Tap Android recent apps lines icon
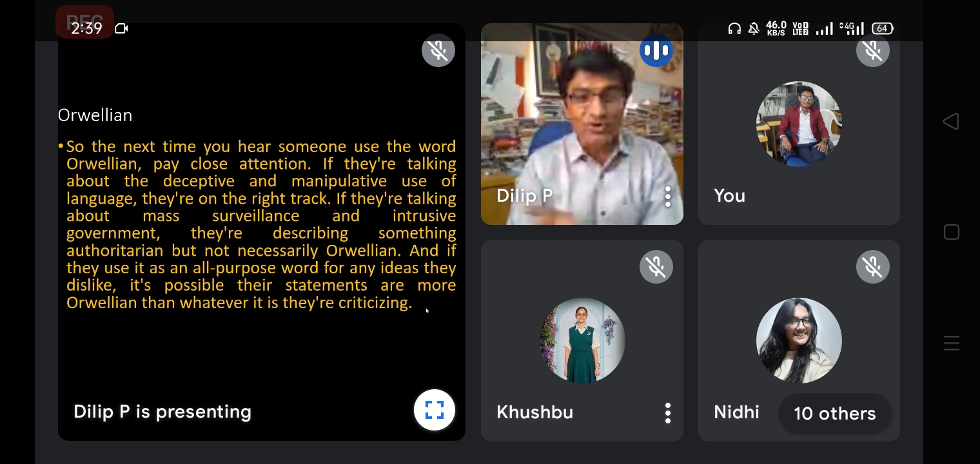 coord(952,343)
